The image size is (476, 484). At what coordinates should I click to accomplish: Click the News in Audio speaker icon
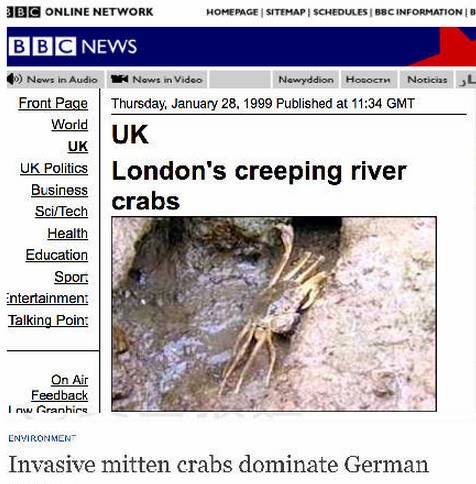pos(14,79)
